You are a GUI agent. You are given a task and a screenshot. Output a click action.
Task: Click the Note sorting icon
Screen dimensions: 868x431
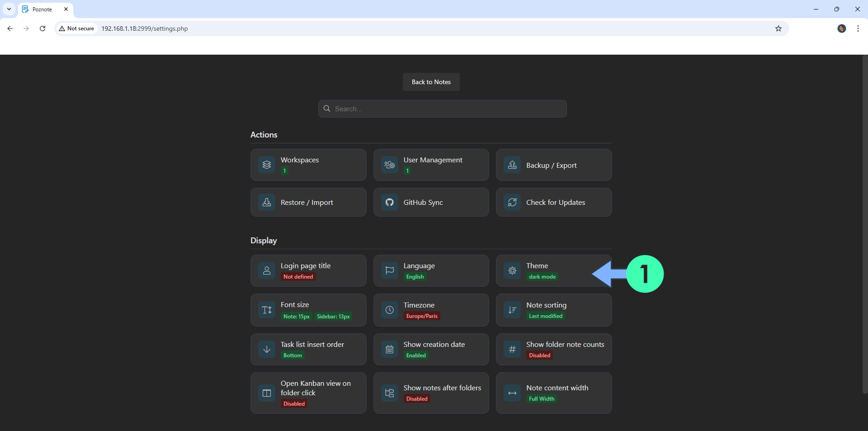pos(512,310)
